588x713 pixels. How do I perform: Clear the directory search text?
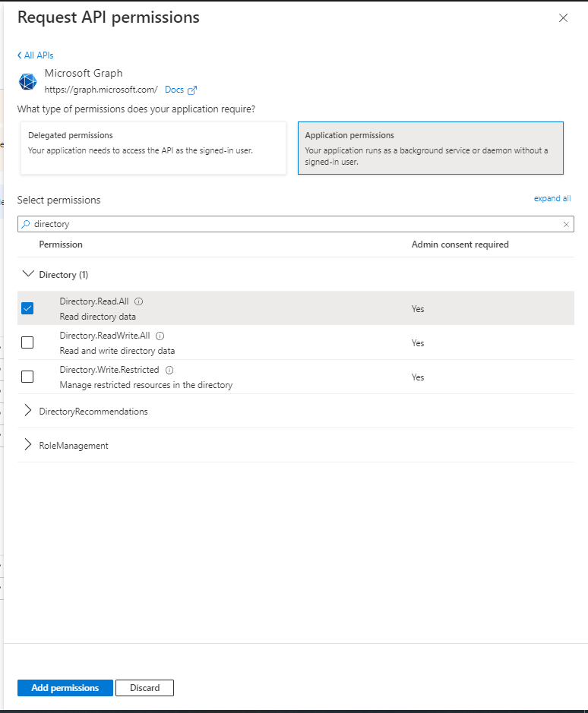pyautogui.click(x=566, y=224)
